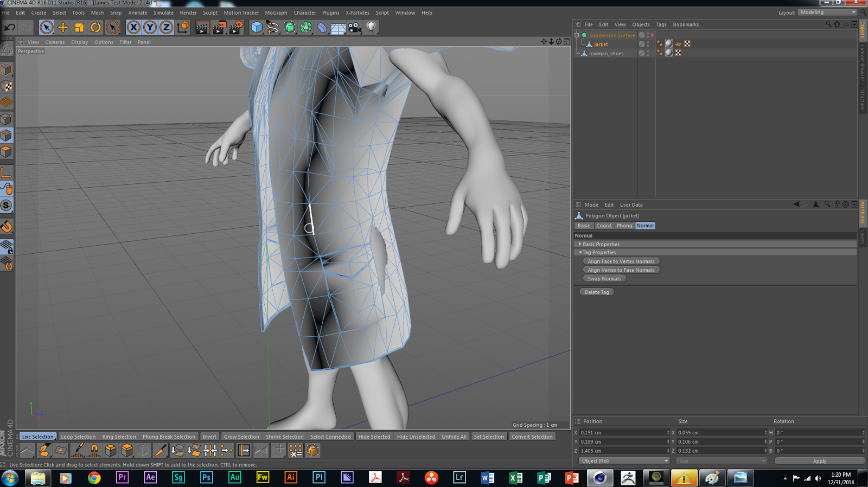Toggle Live Selection mode button
Viewport: 868px width, 487px height.
pos(38,437)
